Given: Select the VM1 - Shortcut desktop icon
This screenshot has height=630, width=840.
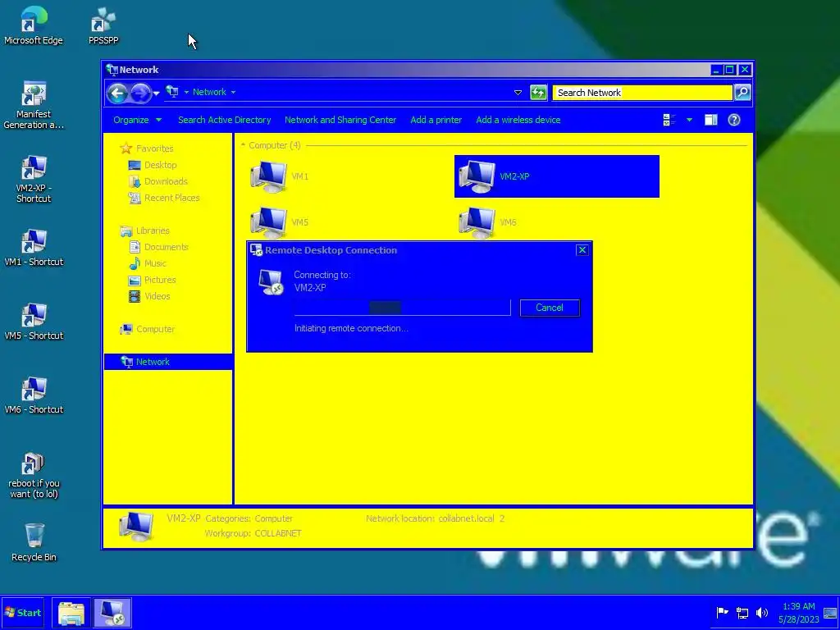Looking at the screenshot, I should click(33, 248).
